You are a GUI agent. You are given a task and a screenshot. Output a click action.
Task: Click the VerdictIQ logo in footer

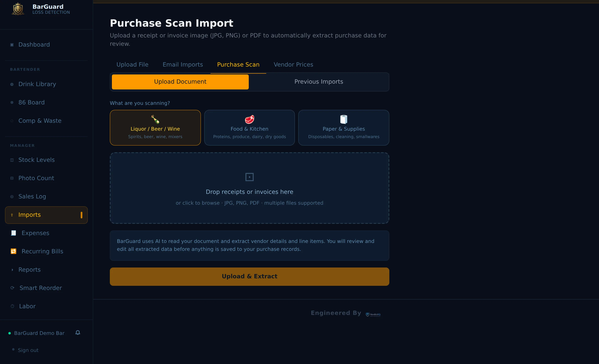point(373,314)
